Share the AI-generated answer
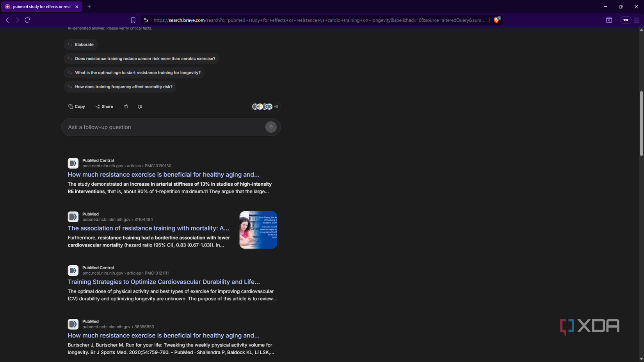Image resolution: width=644 pixels, height=362 pixels. (104, 106)
